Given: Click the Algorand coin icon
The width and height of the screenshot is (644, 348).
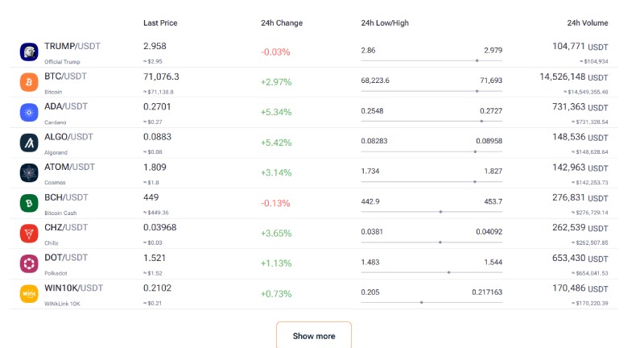Looking at the screenshot, I should (29, 143).
